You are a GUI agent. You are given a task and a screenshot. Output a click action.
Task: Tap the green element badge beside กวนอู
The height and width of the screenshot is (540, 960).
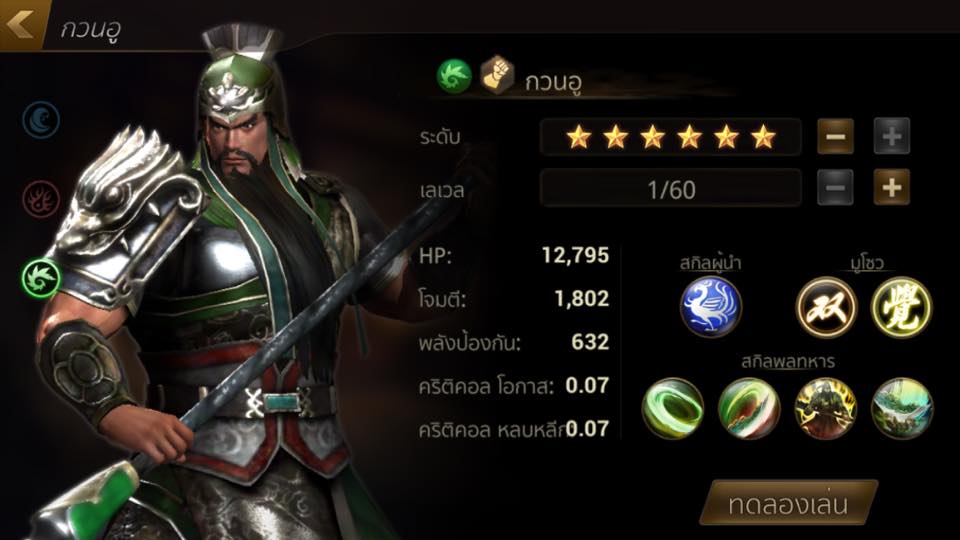click(x=454, y=76)
